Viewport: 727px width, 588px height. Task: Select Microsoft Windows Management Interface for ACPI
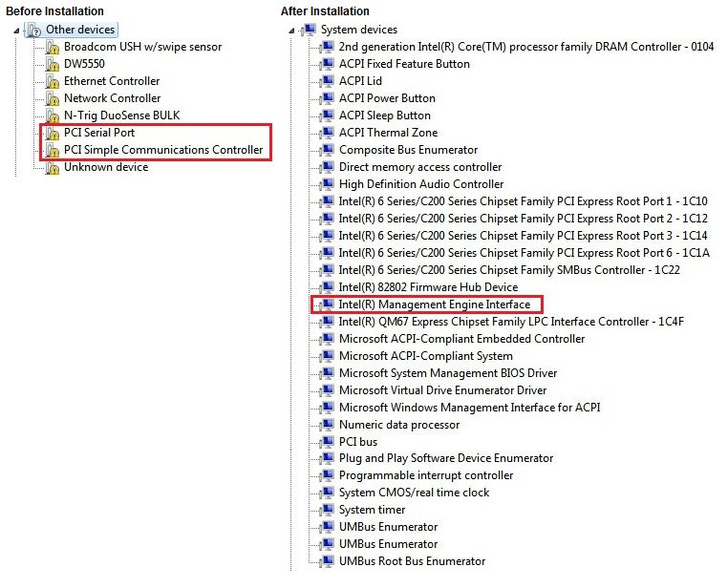tap(470, 408)
